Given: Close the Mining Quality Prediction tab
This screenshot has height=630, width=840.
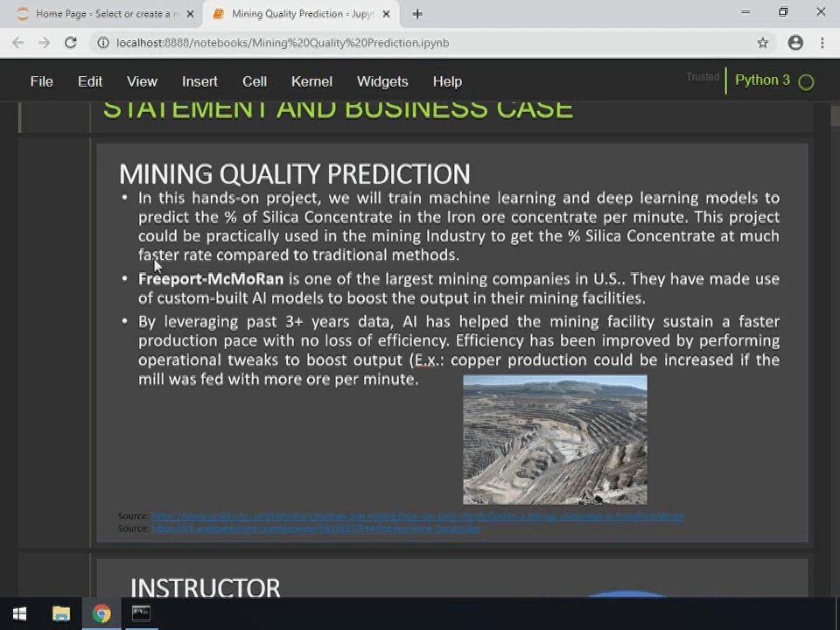Looking at the screenshot, I should pyautogui.click(x=386, y=15).
